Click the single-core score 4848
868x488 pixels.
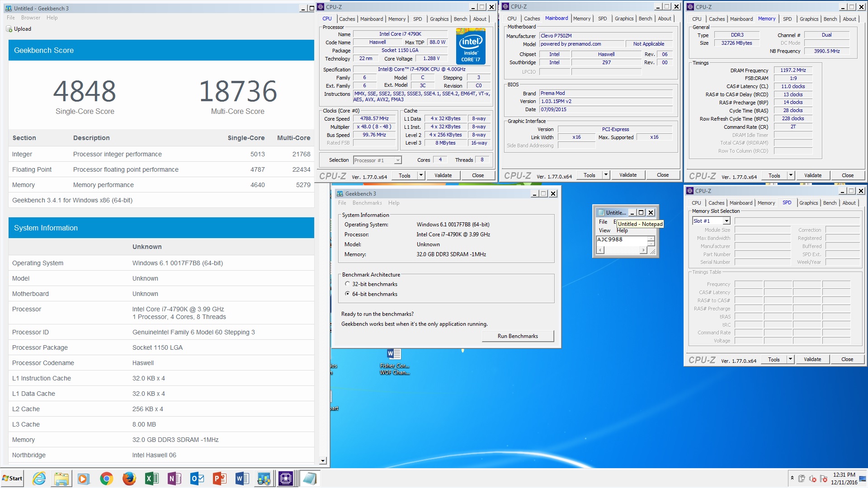[x=85, y=91]
